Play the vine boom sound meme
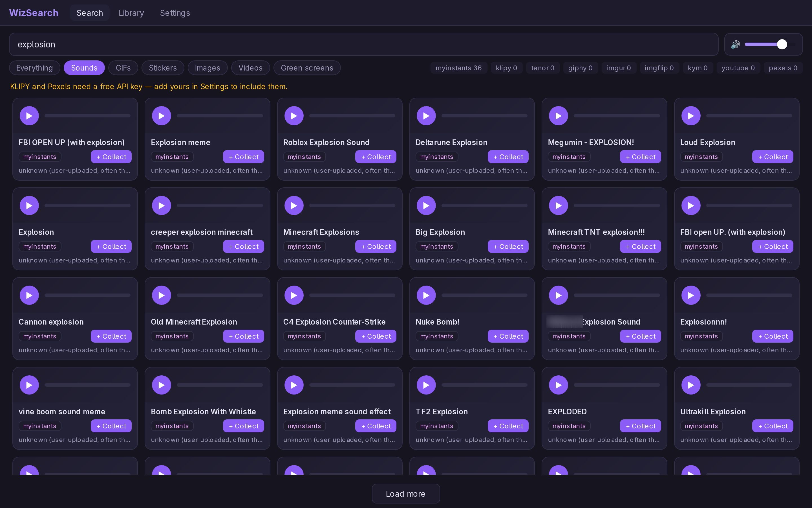The width and height of the screenshot is (812, 508). (29, 385)
